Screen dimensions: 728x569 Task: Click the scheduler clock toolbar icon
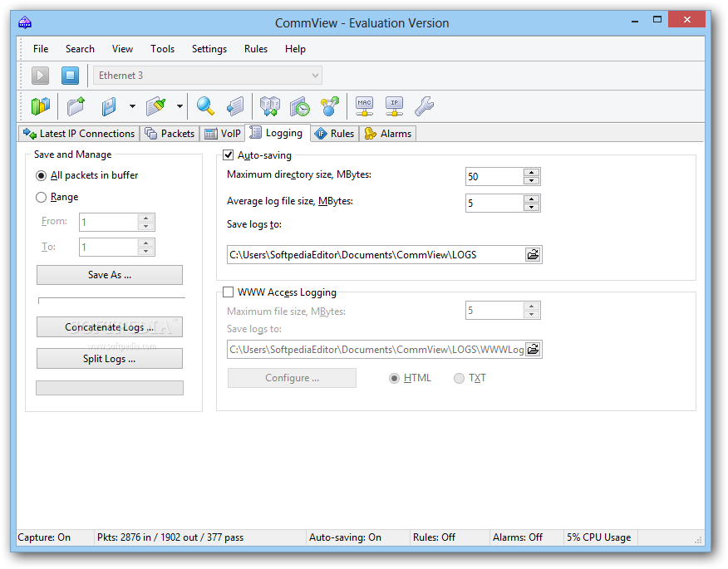(x=300, y=106)
